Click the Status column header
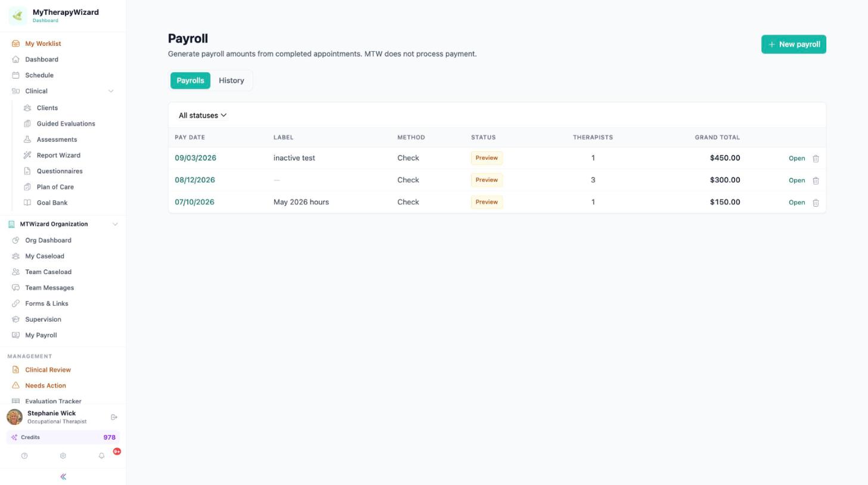Image resolution: width=868 pixels, height=485 pixels. 483,138
